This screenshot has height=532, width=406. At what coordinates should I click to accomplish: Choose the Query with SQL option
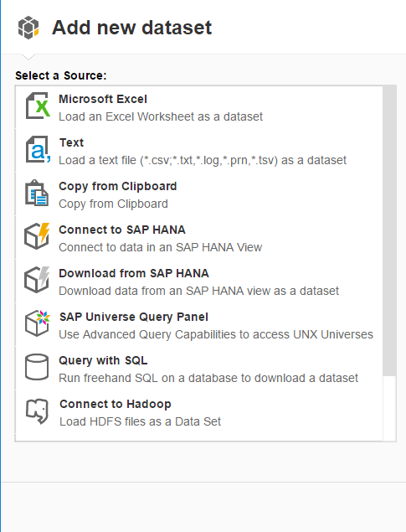coord(103,360)
